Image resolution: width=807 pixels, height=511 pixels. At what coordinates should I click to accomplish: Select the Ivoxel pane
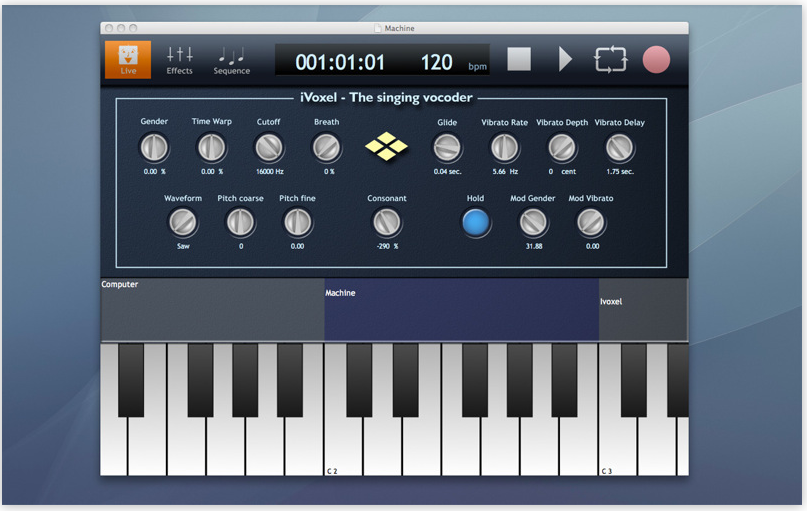pyautogui.click(x=643, y=310)
